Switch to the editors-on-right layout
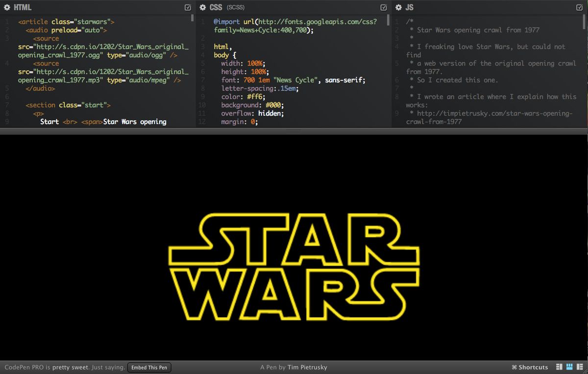Image resolution: width=588 pixels, height=374 pixels. coord(579,367)
